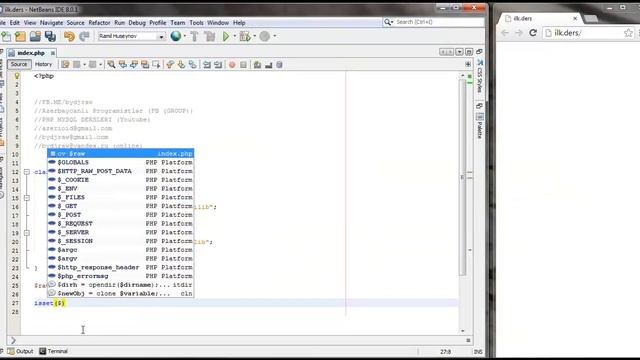Click the grey Redo arrow icon
640x360 pixels.
(x=84, y=36)
